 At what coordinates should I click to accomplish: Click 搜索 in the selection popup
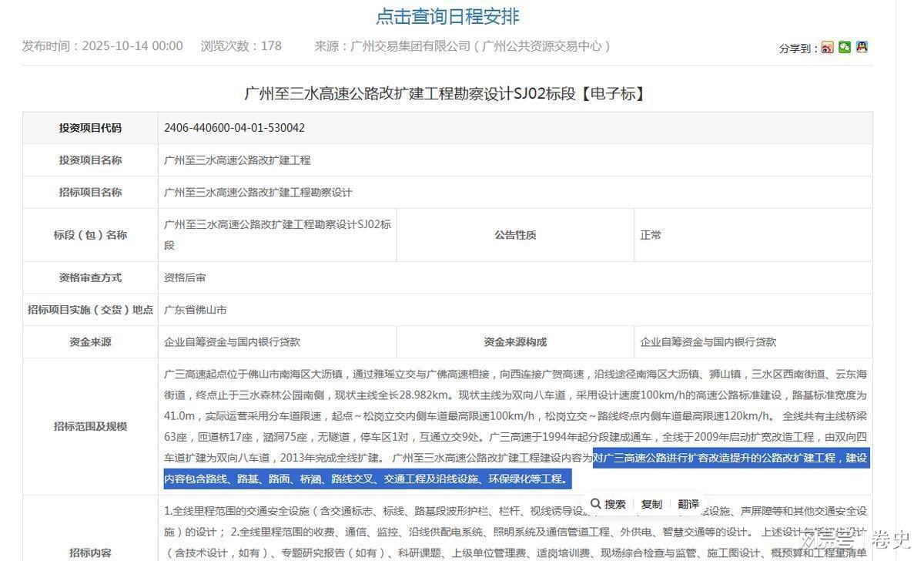[x=614, y=504]
